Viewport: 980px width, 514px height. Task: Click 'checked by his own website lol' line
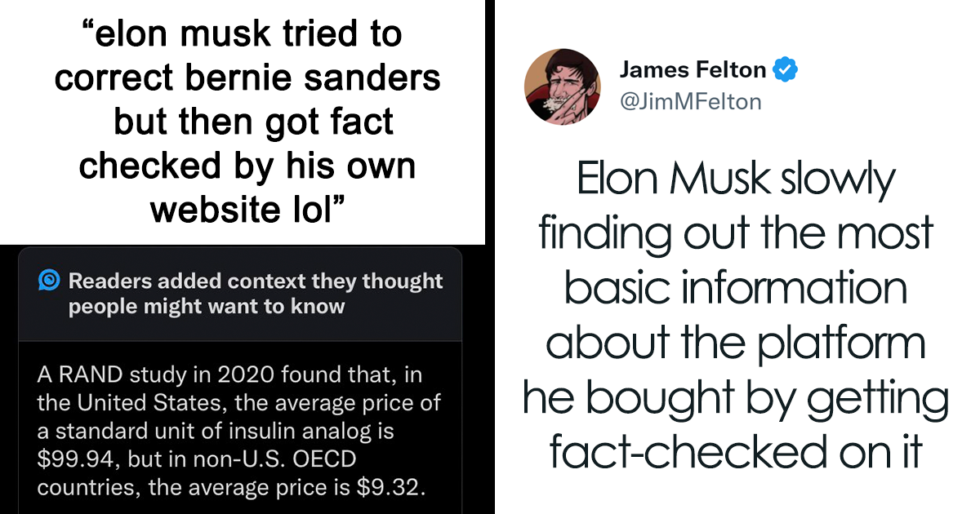pyautogui.click(x=247, y=188)
